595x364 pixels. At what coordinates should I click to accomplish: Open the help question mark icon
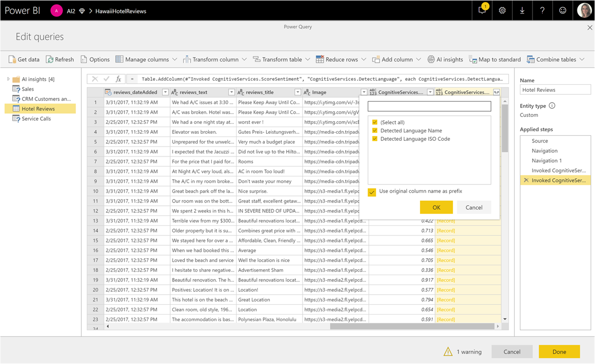click(x=542, y=11)
